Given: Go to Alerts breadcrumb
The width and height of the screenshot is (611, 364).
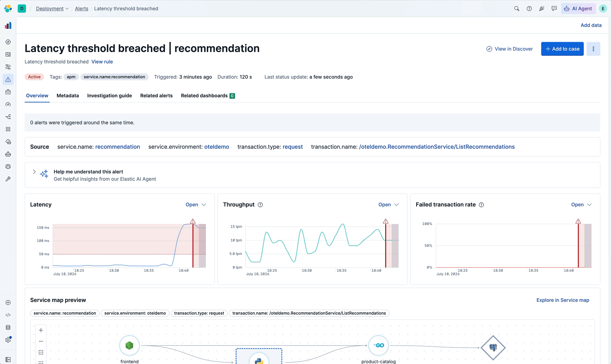Looking at the screenshot, I should (x=82, y=9).
